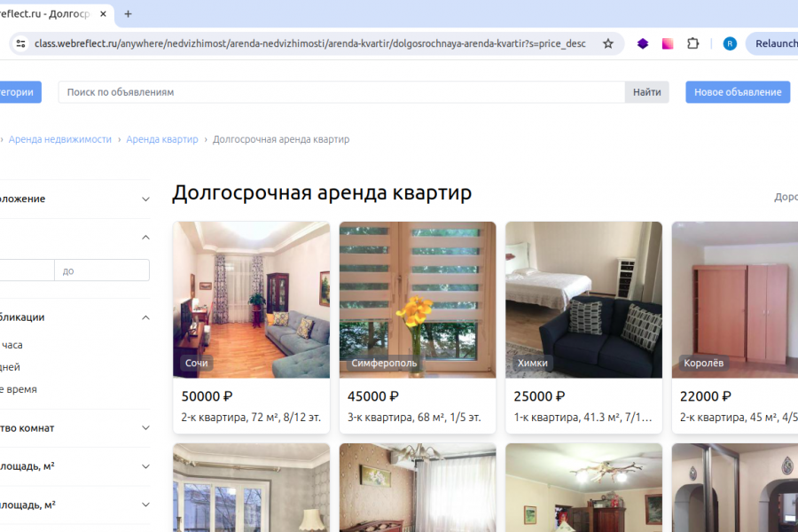Click the Долгосрочная аренда квартир heading
Viewport: 798px width, 532px height.
322,193
